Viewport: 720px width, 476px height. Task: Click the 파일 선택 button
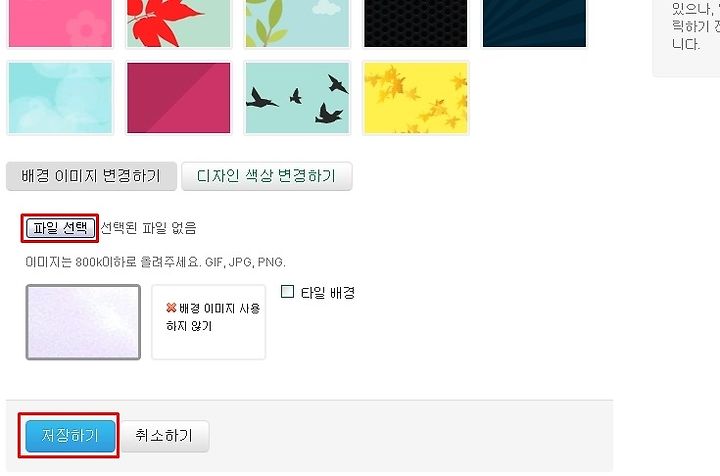60,228
